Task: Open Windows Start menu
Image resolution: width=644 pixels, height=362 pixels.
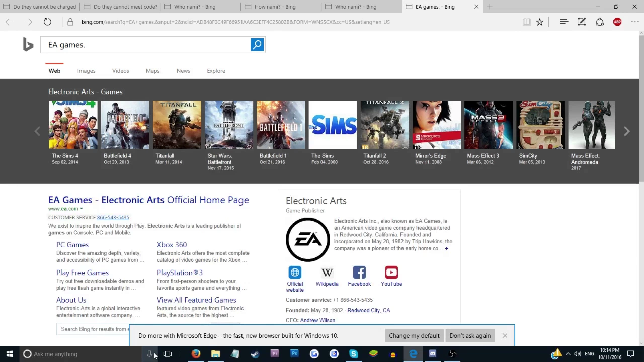Action: pos(10,354)
